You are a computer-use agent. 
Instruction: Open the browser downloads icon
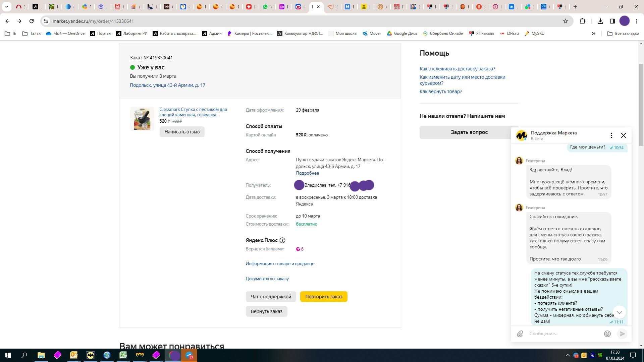pyautogui.click(x=600, y=21)
